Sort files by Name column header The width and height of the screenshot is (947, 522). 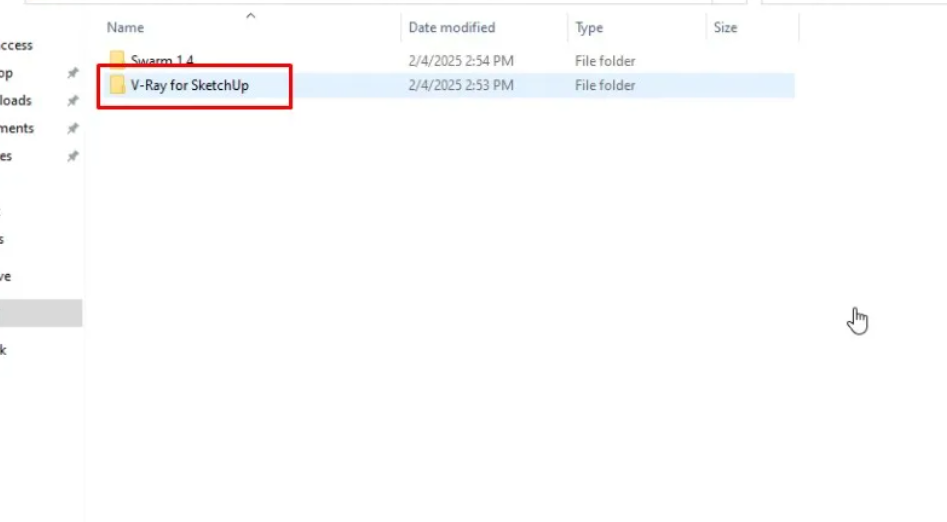click(x=126, y=28)
